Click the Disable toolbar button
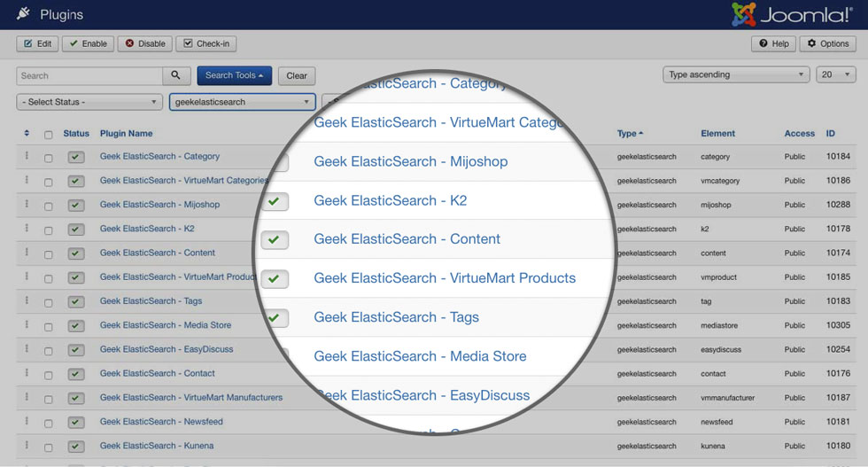The image size is (868, 467). coord(145,43)
